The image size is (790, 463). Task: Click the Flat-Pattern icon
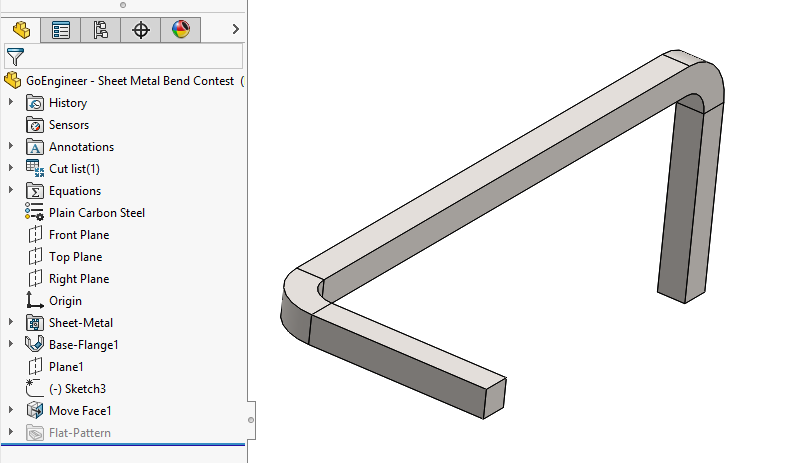click(x=34, y=433)
